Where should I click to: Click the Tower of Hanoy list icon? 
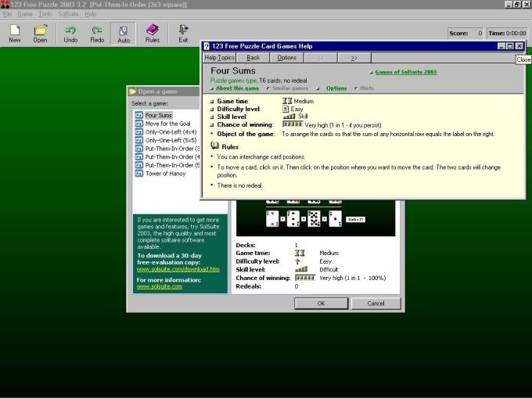138,174
